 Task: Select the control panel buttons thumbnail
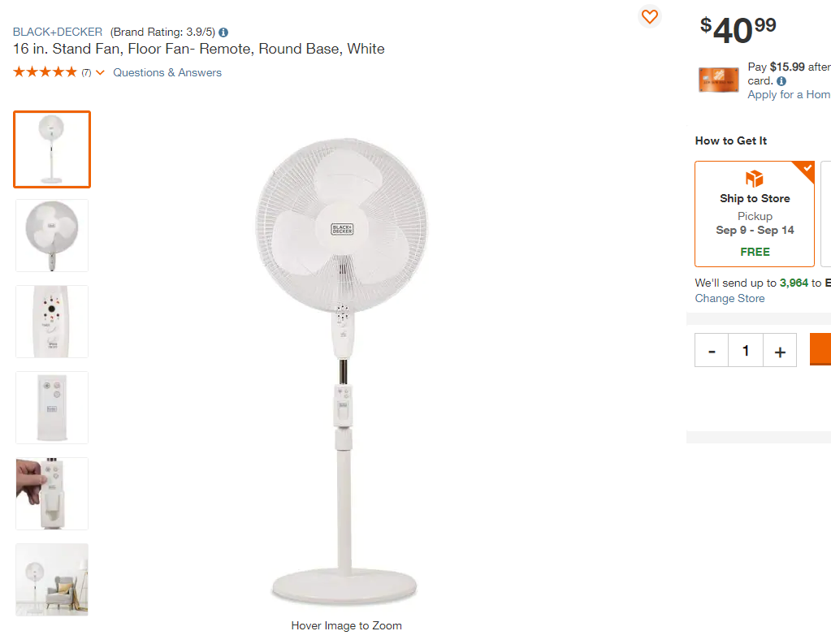(52, 322)
